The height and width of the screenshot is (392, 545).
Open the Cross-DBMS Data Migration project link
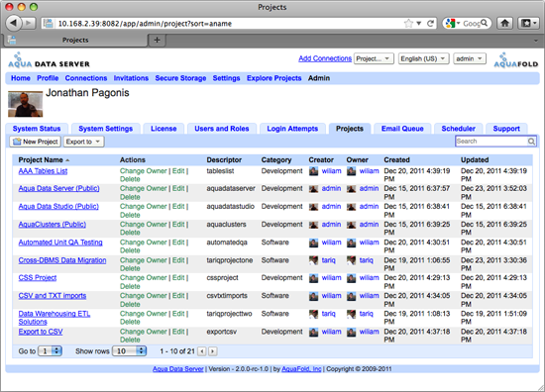62,260
